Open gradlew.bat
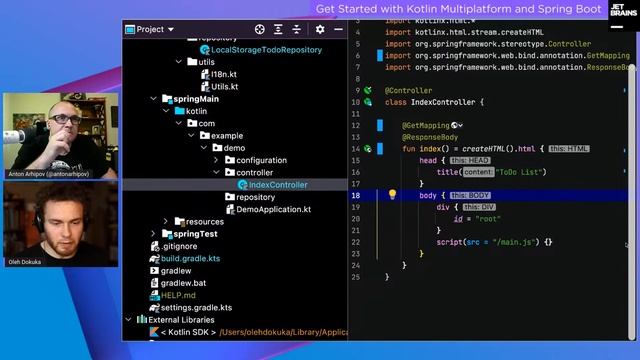The width and height of the screenshot is (640, 360). click(x=183, y=283)
